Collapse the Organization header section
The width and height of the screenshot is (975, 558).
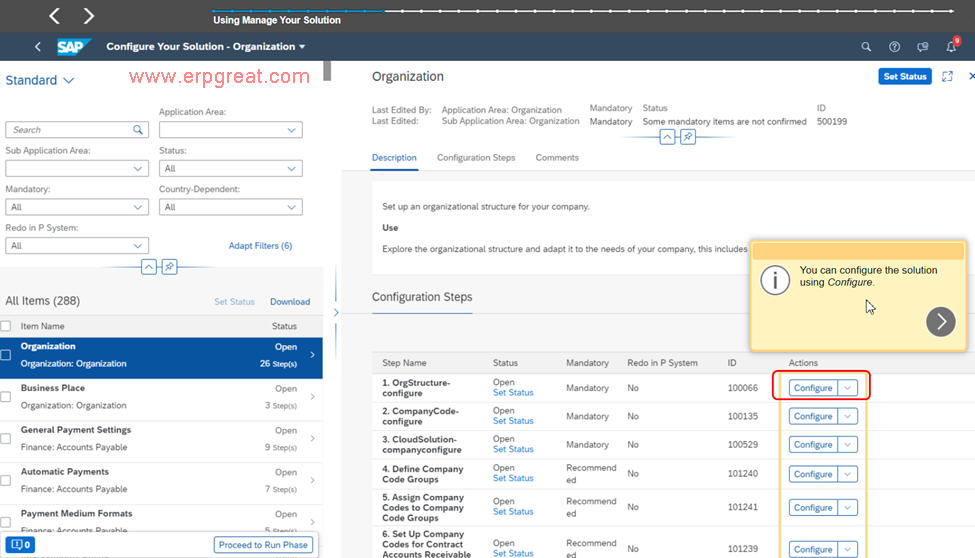click(x=667, y=137)
